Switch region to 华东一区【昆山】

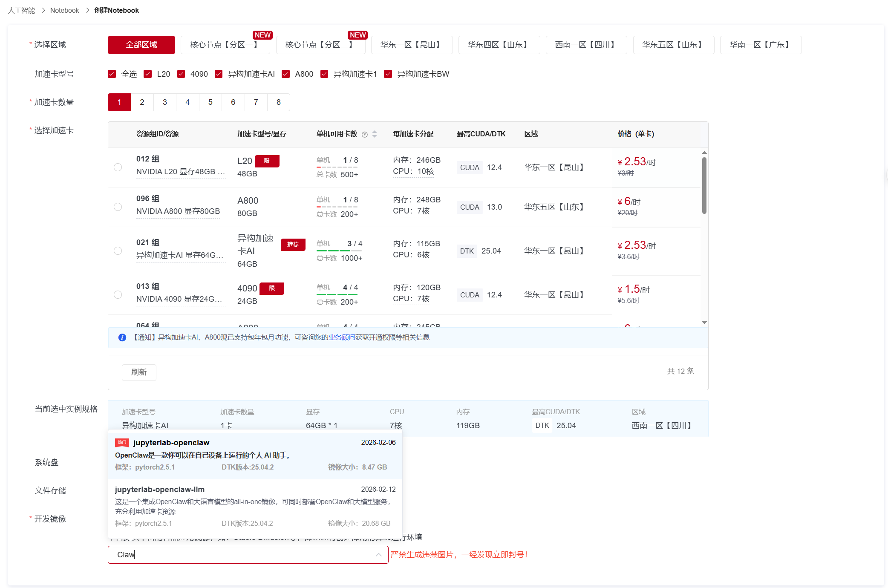(x=412, y=45)
